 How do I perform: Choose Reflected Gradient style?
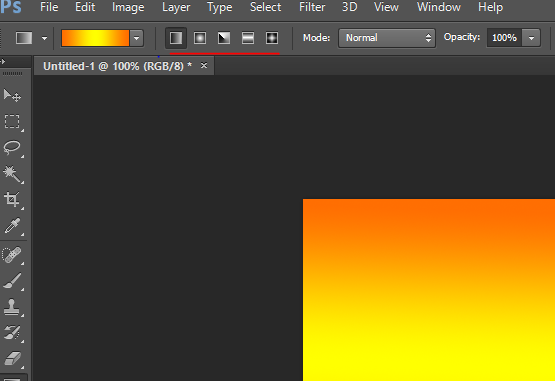248,38
